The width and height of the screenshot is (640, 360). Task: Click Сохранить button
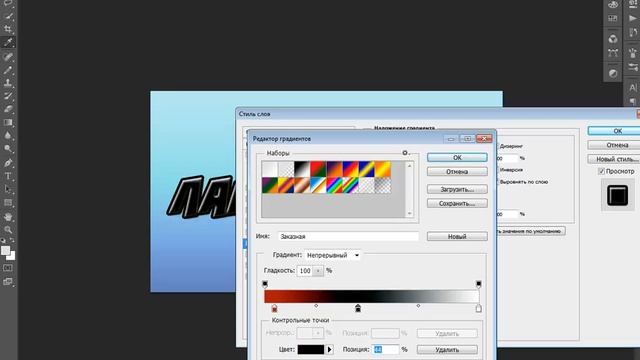[x=457, y=203]
